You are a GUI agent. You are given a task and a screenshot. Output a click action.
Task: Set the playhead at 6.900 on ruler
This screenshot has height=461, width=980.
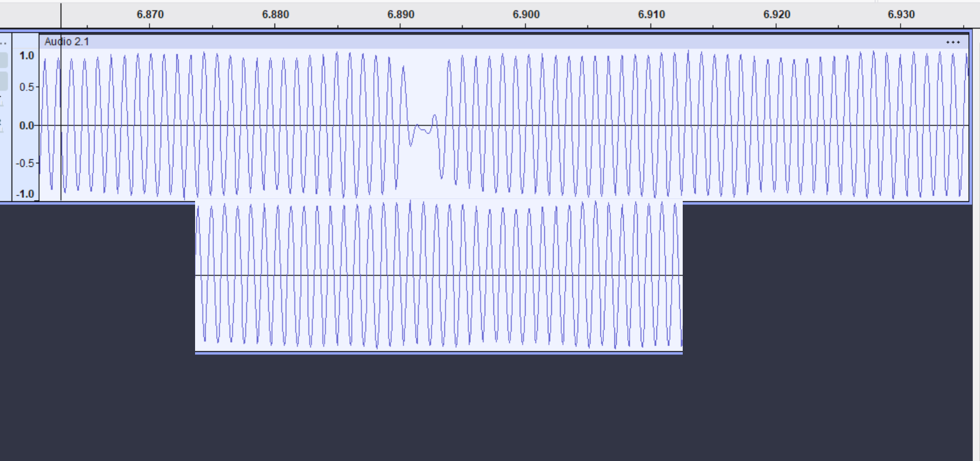click(526, 15)
